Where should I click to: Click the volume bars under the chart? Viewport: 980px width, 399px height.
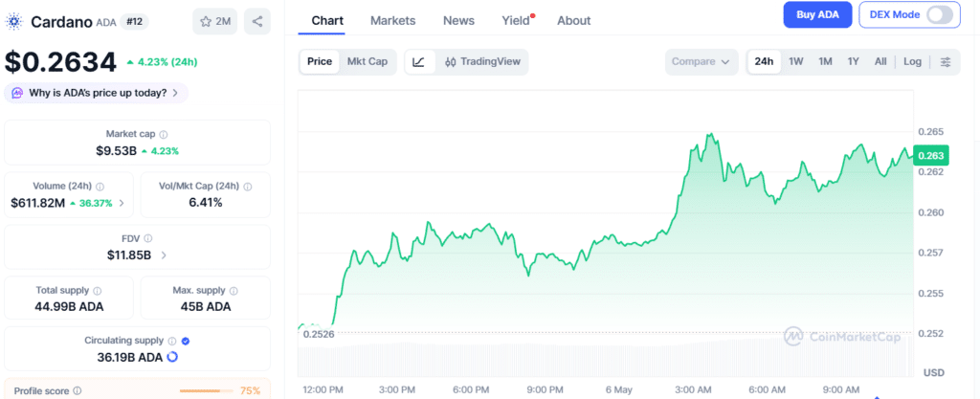[x=605, y=359]
